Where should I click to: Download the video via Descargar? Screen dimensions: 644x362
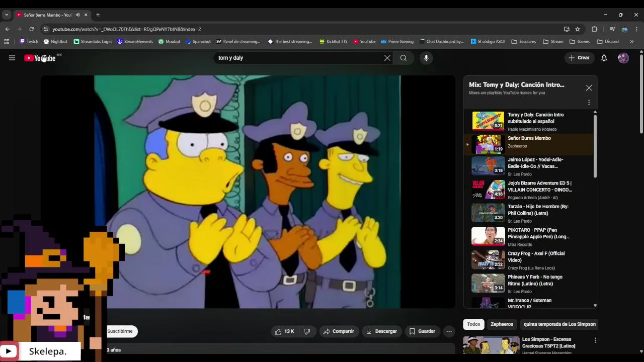tap(382, 331)
